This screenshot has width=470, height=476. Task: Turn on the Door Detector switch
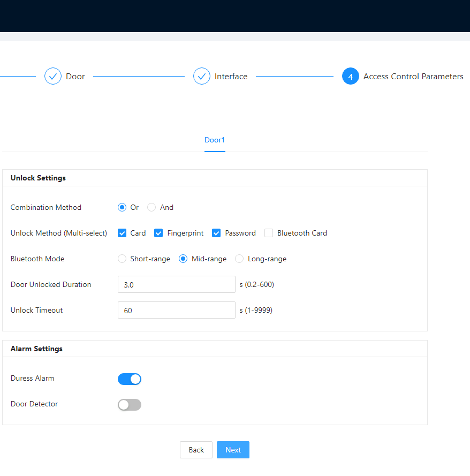coord(130,405)
